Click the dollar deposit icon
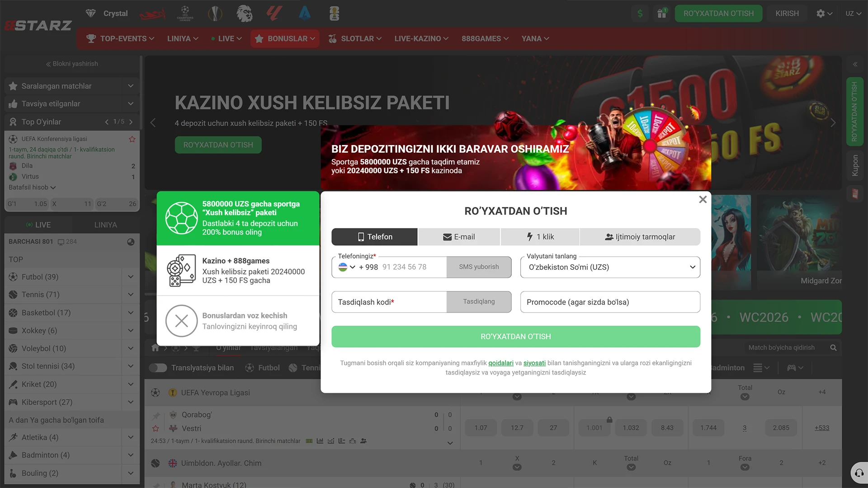 point(640,14)
